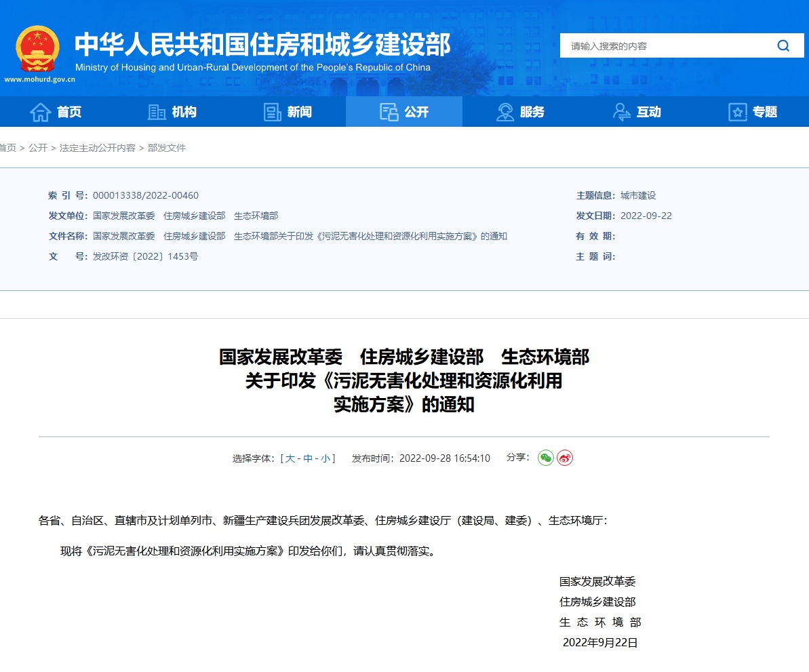This screenshot has height=672, width=809.
Task: Click the newspaper icon beside 新闻
Action: click(273, 112)
